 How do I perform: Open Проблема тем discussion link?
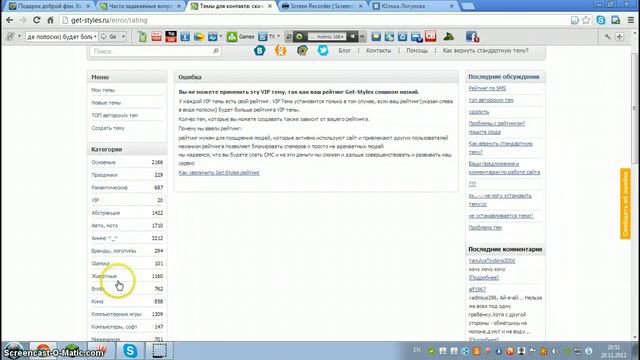click(x=485, y=227)
